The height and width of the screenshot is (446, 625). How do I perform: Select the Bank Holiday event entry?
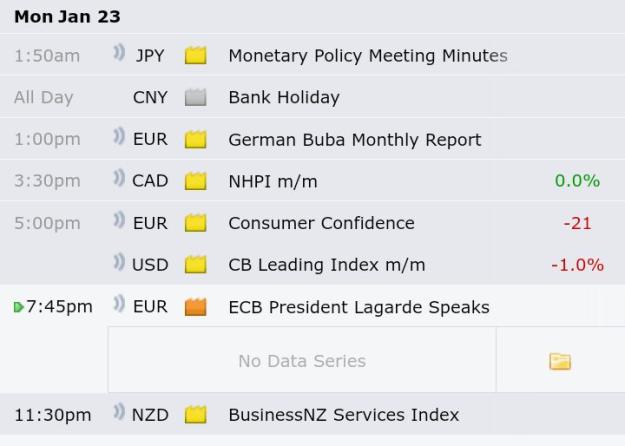click(284, 97)
